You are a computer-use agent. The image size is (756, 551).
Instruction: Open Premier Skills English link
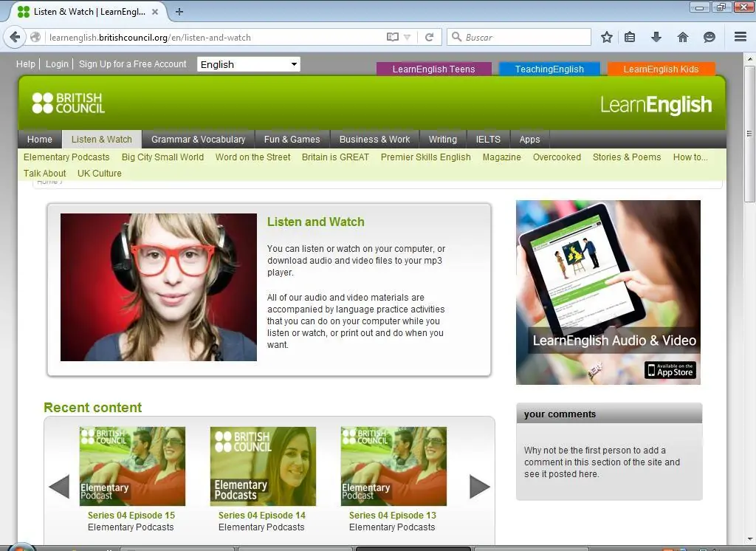(425, 157)
